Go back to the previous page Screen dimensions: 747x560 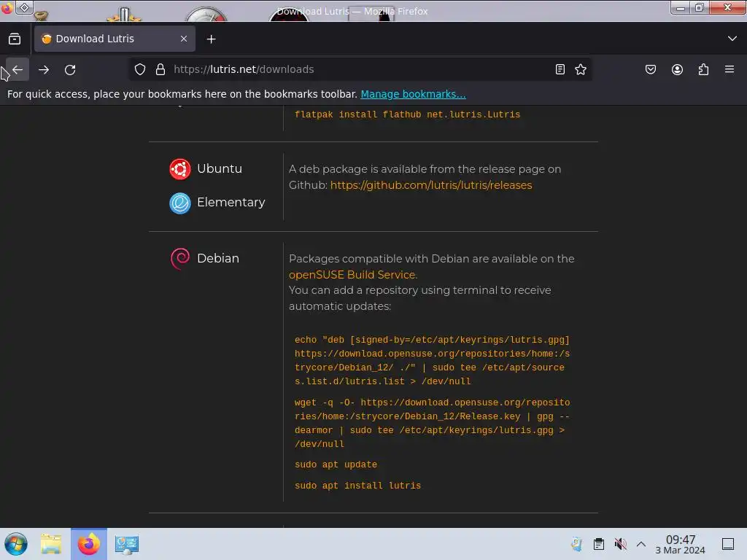[18, 69]
